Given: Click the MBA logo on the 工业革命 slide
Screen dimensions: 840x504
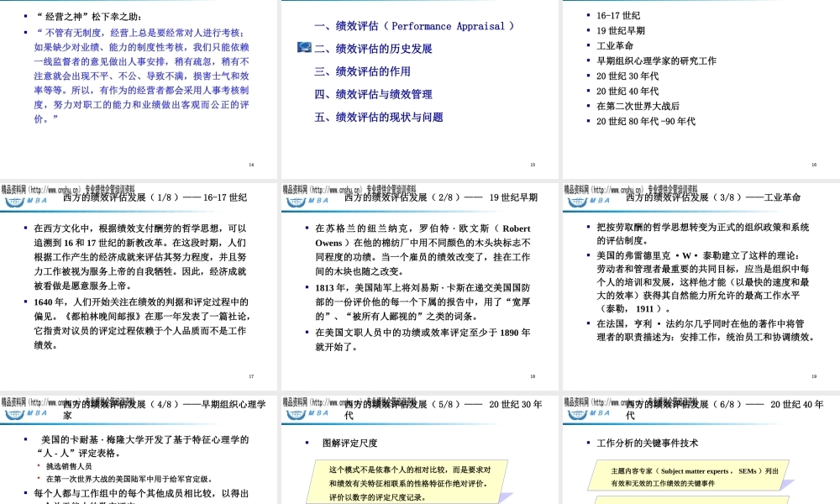Looking at the screenshot, I should [589, 201].
